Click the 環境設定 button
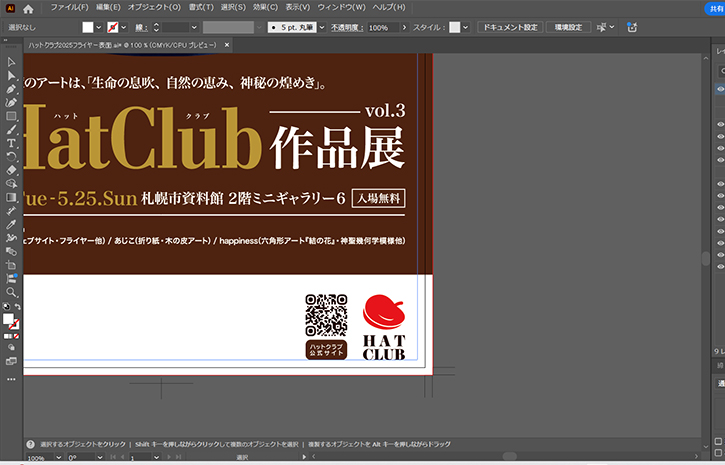Image resolution: width=725 pixels, height=465 pixels. pyautogui.click(x=567, y=27)
